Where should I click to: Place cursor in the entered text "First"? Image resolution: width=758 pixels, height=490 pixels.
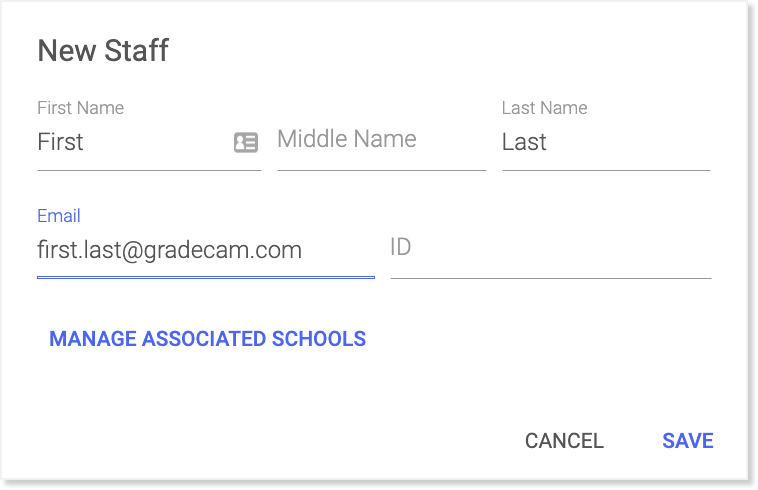[60, 142]
